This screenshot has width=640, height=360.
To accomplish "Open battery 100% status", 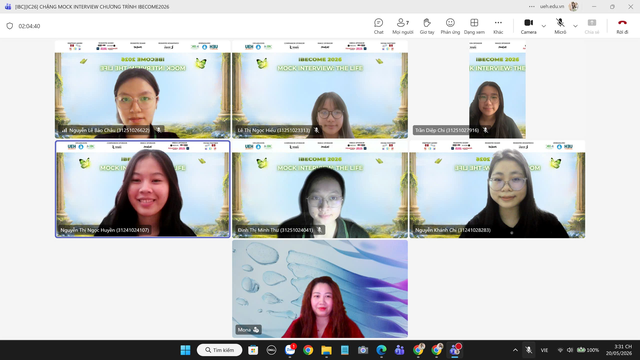I will tap(588, 350).
